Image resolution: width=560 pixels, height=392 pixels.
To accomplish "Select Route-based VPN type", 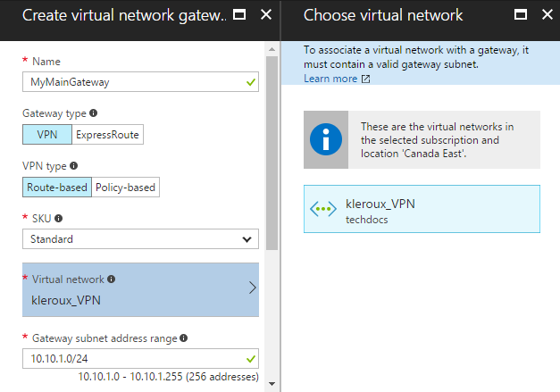I will point(57,187).
